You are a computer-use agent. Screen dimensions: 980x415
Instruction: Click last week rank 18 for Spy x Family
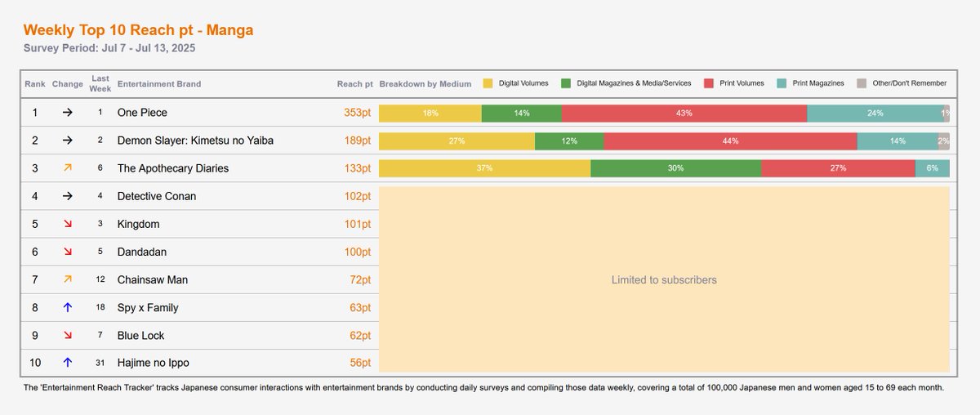tap(101, 307)
